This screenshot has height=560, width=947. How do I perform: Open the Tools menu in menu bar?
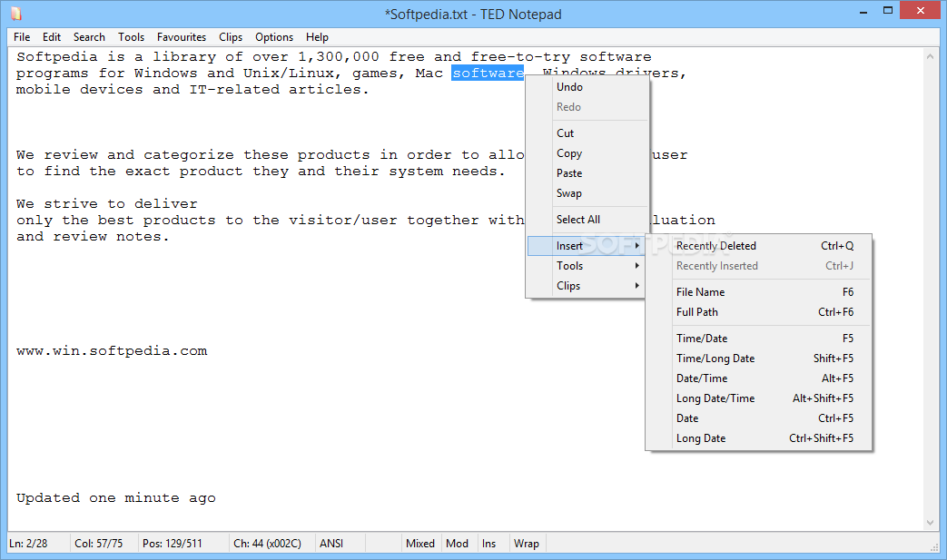(x=131, y=37)
